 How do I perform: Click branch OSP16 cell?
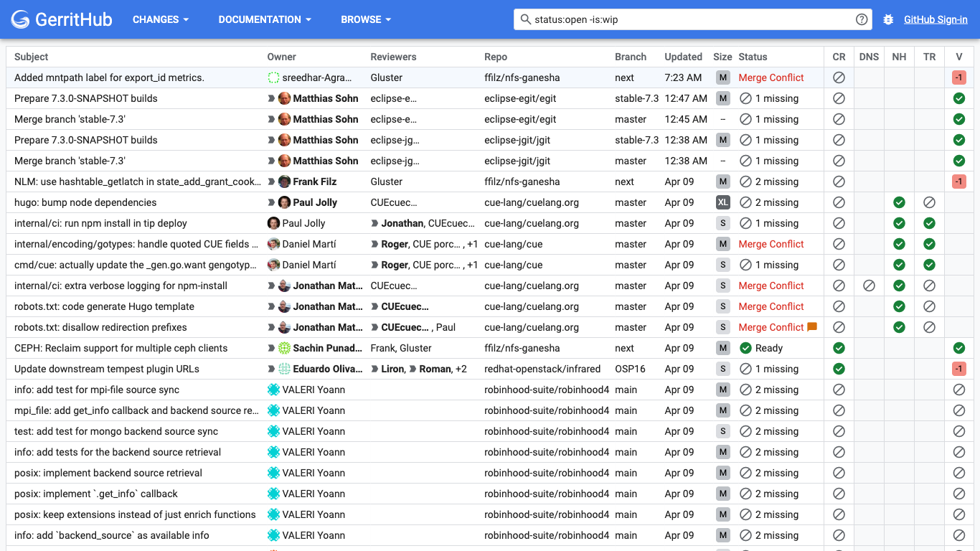pyautogui.click(x=630, y=369)
